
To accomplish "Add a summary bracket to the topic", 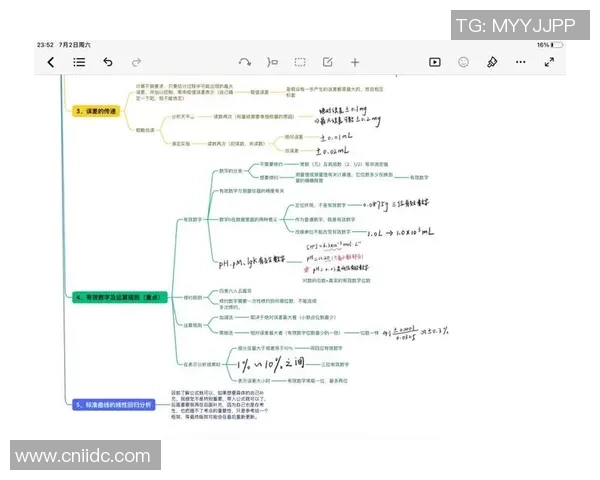I will (273, 62).
